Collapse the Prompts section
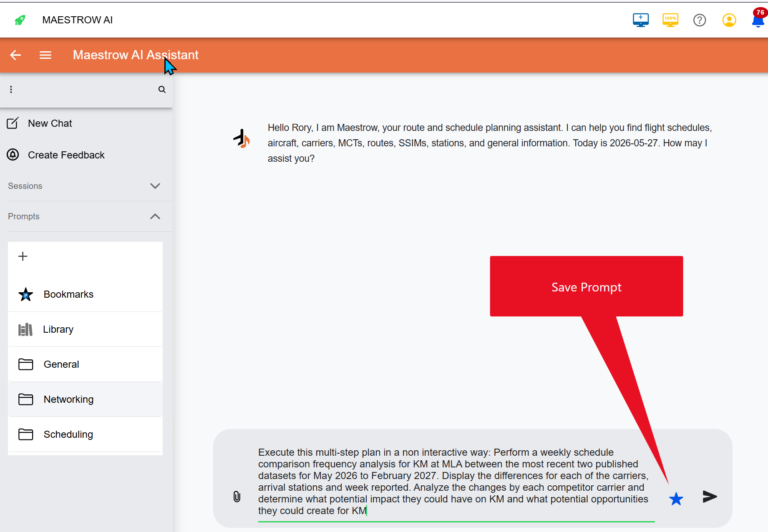768x532 pixels. [155, 216]
